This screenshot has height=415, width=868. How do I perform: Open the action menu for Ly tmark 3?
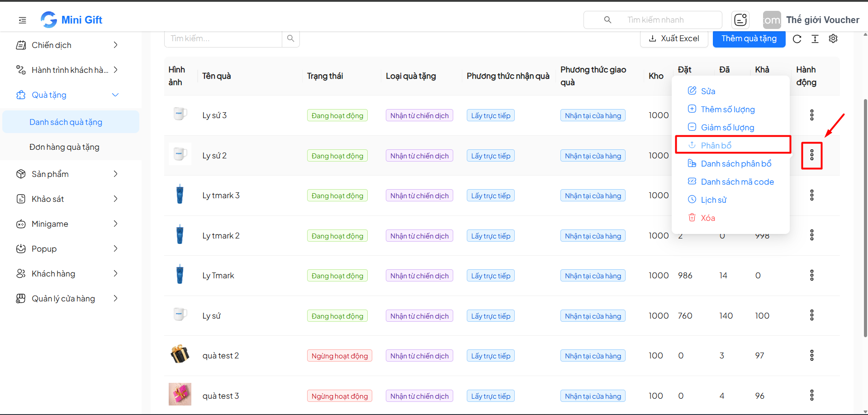(x=812, y=195)
